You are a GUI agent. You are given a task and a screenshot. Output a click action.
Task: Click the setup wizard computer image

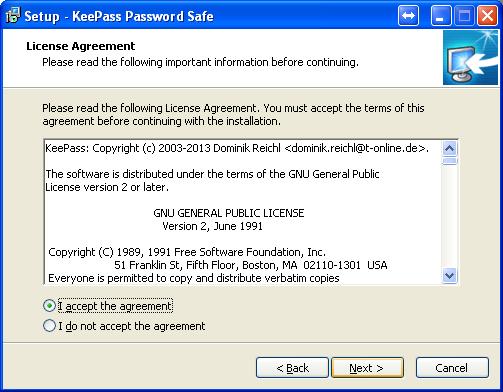pyautogui.click(x=470, y=57)
